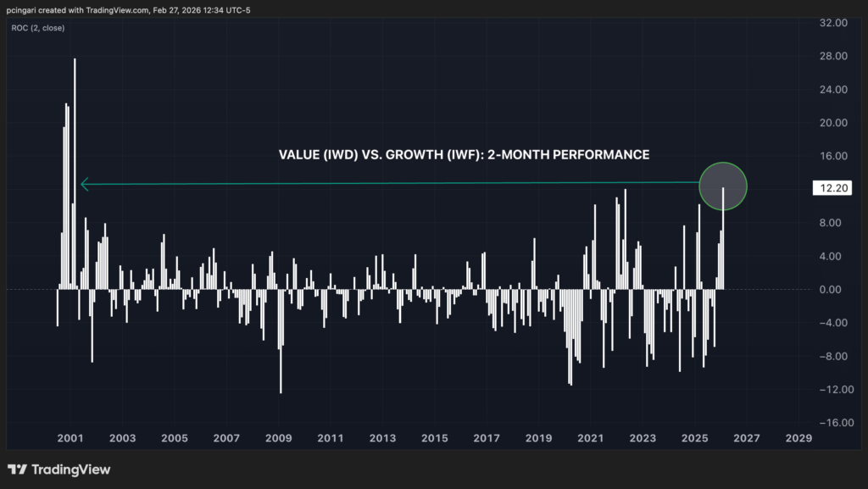
Task: Click the 2021 label on the time axis
Action: (x=590, y=438)
